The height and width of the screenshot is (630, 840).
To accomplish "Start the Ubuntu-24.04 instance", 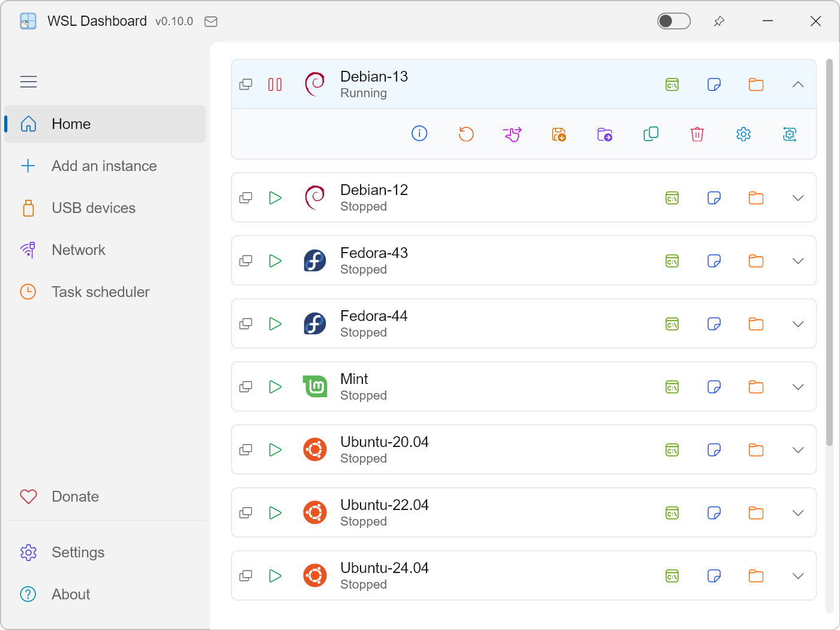I will coord(275,576).
